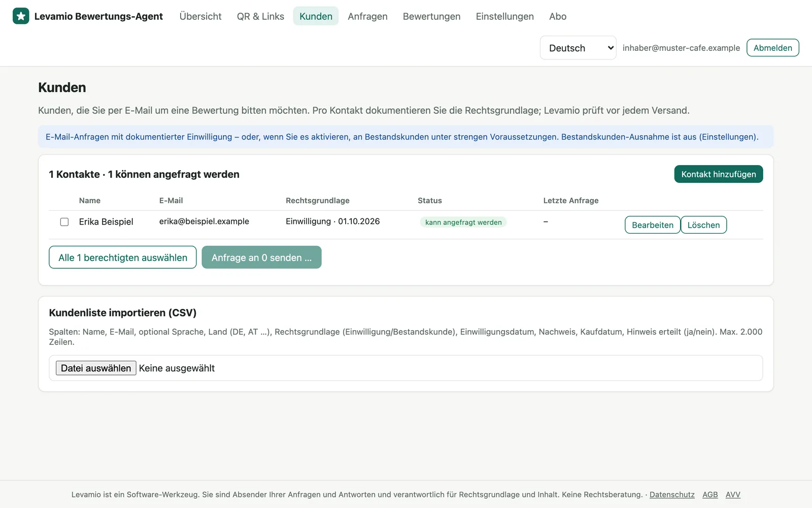Edit Erika Beispiel via Bearbeiten

coord(652,225)
